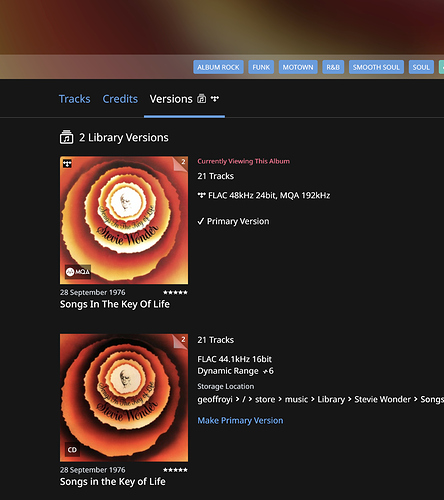The height and width of the screenshot is (500, 444).
Task: Click the library icon next to Versions
Action: (201, 99)
